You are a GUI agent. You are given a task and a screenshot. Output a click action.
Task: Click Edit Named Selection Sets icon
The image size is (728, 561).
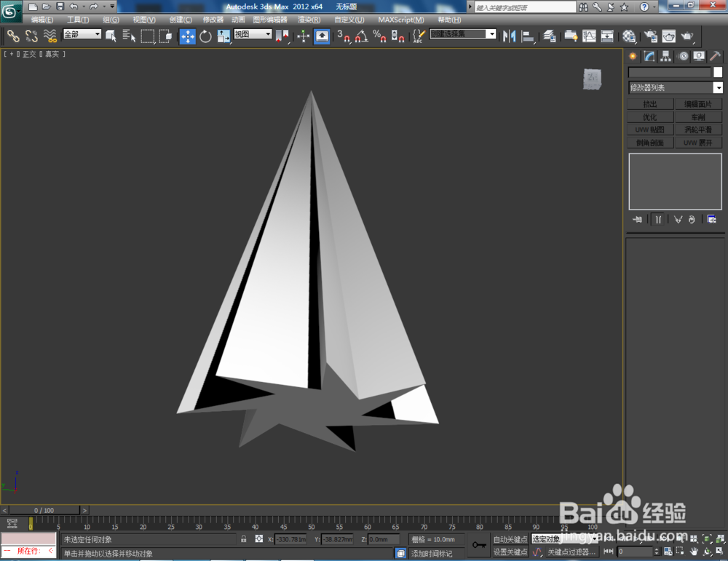(419, 36)
